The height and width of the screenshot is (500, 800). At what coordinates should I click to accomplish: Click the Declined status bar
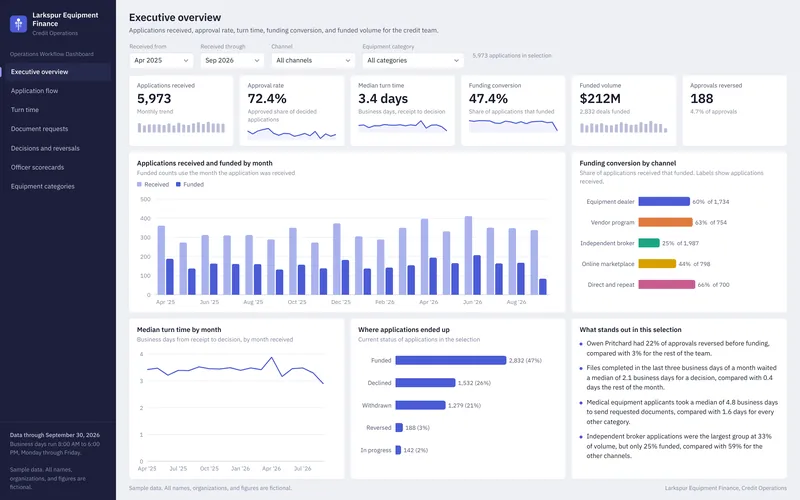click(x=425, y=383)
